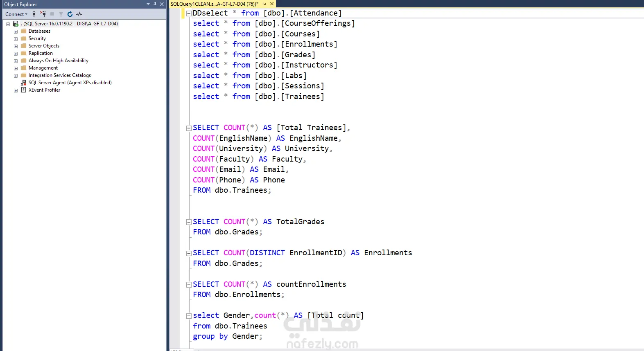Refresh the Object Explorer tree
This screenshot has height=351, width=644.
tap(70, 14)
